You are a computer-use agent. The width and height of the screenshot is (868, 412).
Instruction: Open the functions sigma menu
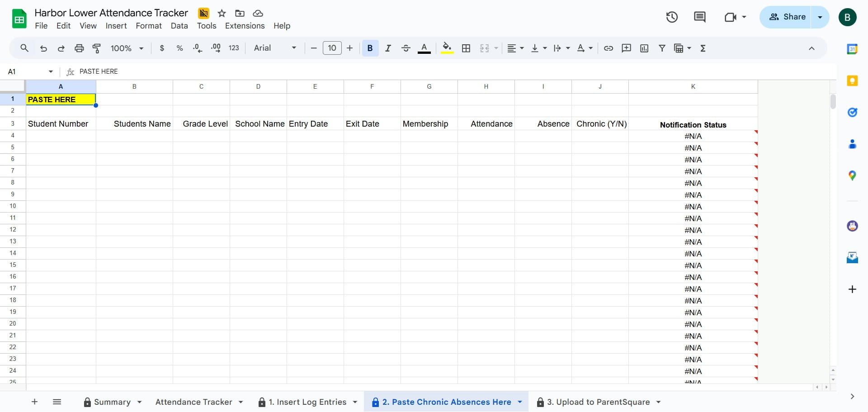(x=703, y=48)
